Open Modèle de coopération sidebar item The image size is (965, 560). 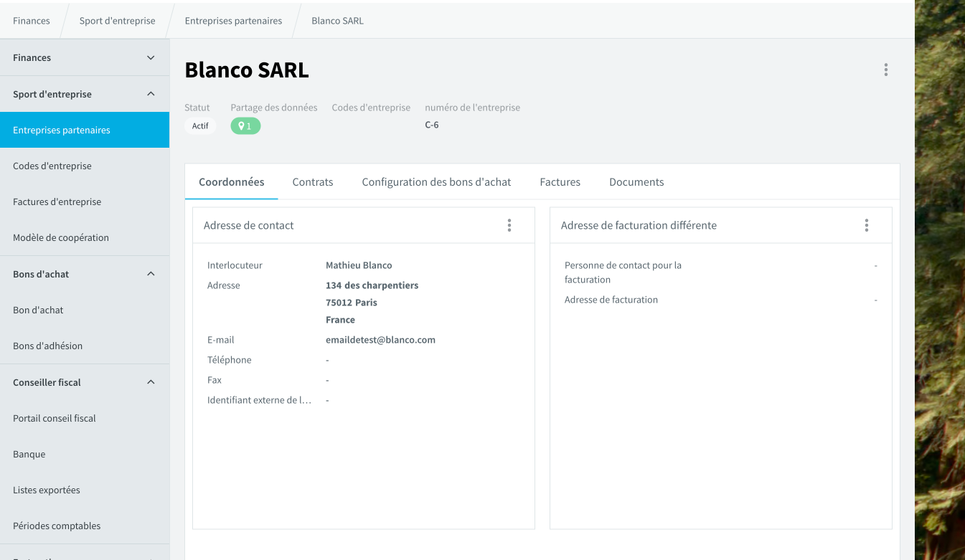point(85,237)
